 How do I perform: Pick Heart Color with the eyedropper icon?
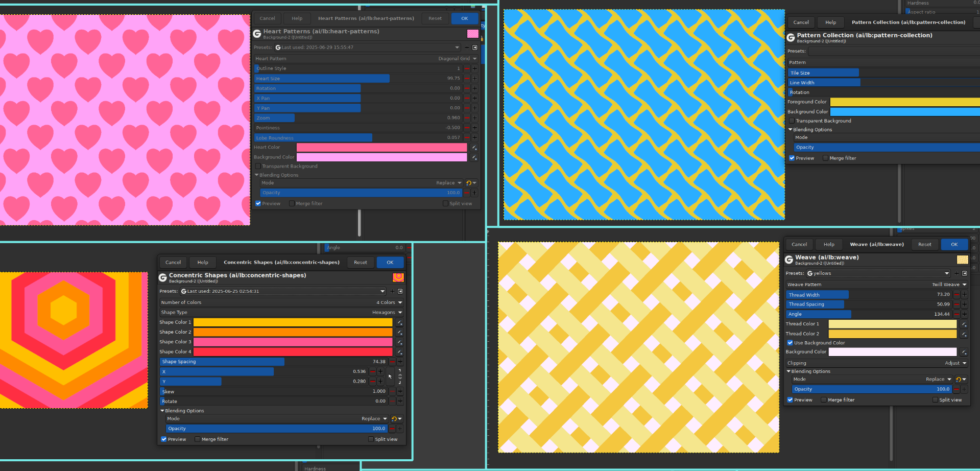(x=474, y=148)
